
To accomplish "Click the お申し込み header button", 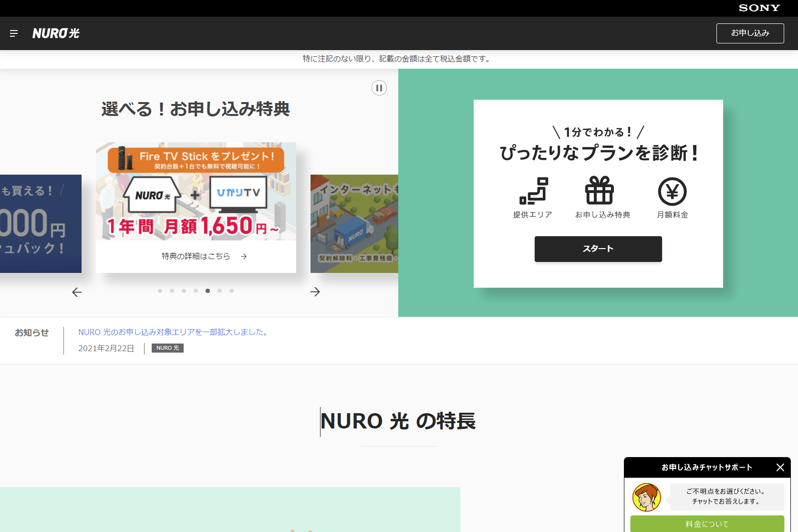I will tap(750, 33).
